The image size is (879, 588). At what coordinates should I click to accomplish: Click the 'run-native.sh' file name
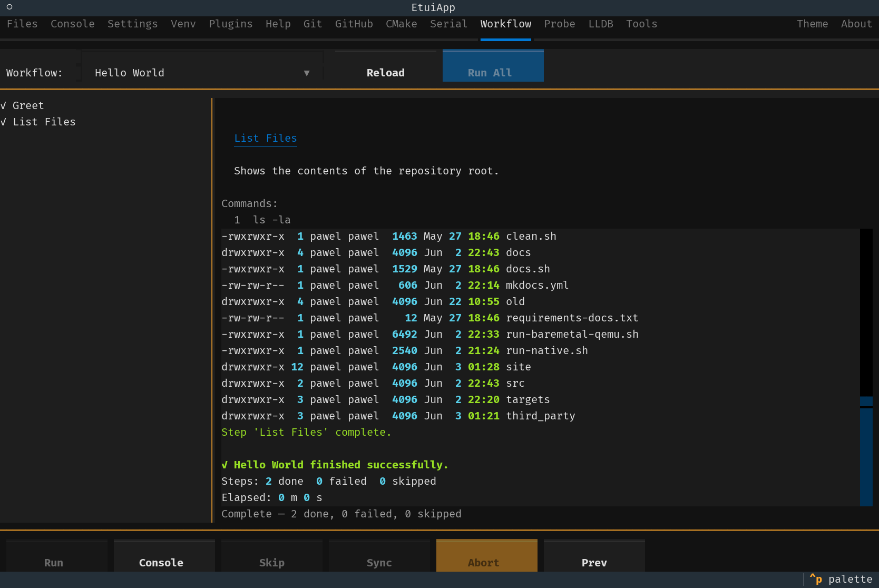(547, 350)
